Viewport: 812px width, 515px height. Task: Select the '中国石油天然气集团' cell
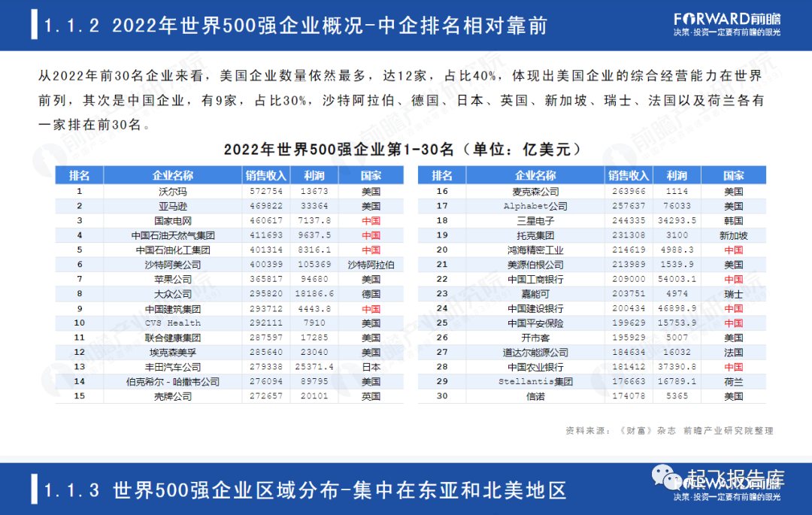172,235
